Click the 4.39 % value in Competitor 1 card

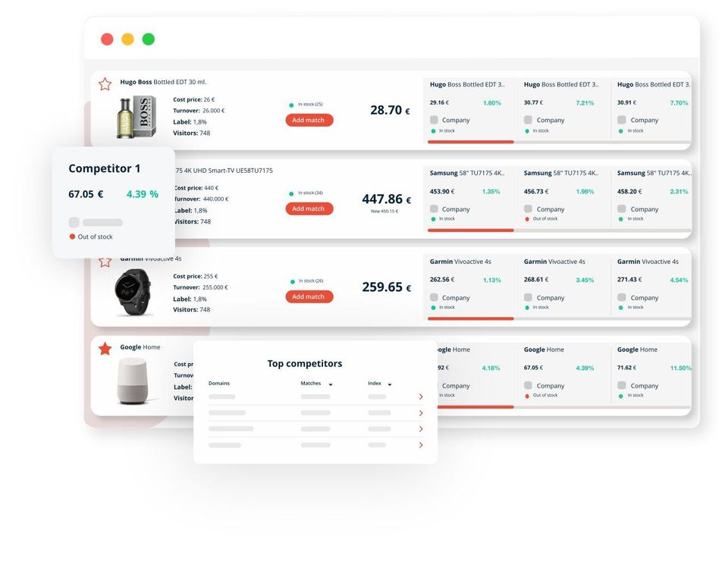pyautogui.click(x=143, y=194)
